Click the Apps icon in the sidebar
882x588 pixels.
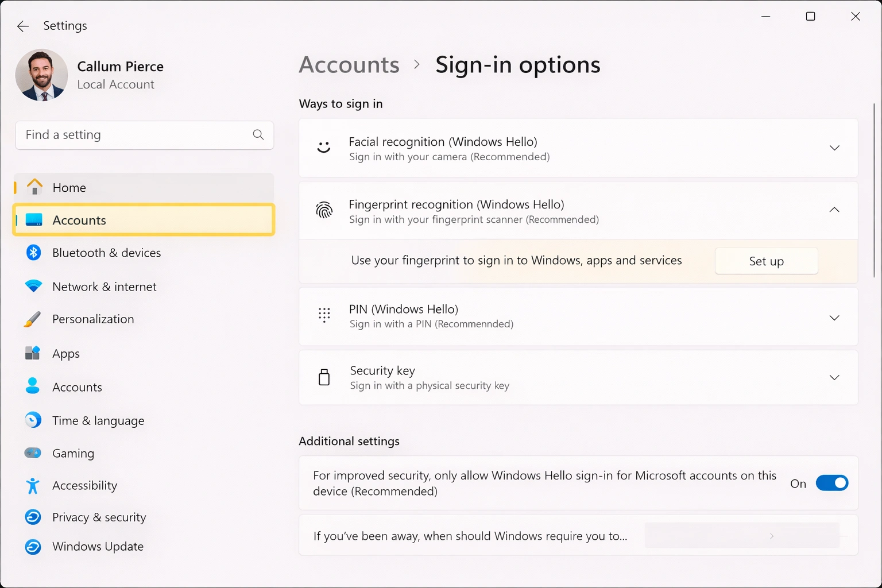pyautogui.click(x=33, y=353)
